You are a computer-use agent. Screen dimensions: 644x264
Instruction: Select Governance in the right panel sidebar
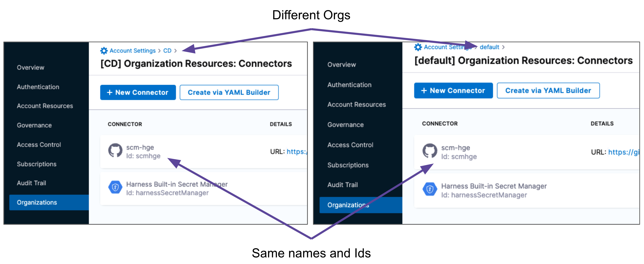point(345,125)
